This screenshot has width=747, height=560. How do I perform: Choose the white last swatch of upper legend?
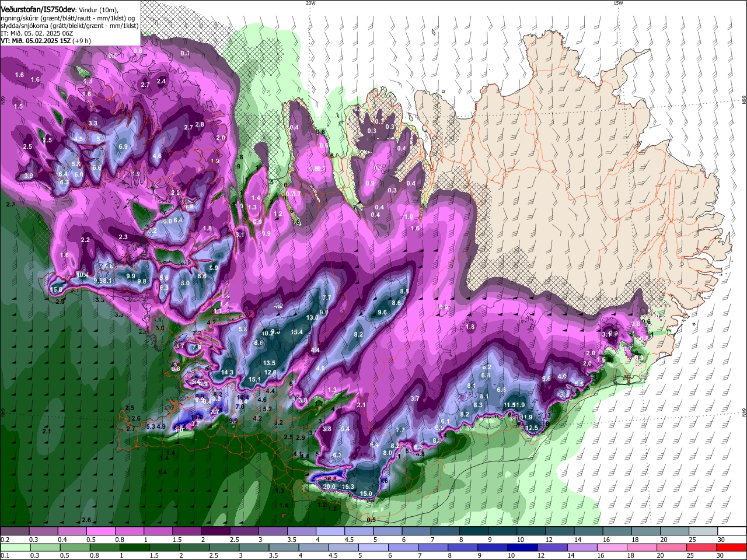coord(732,531)
